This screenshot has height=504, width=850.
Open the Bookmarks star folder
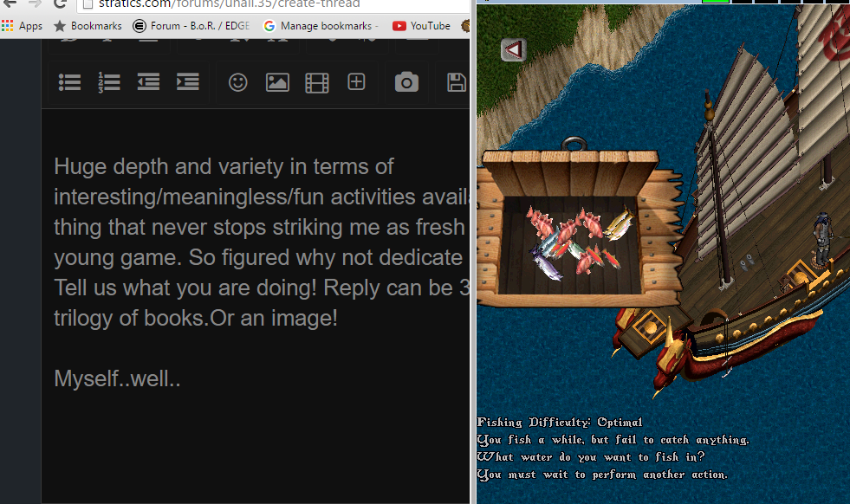88,25
